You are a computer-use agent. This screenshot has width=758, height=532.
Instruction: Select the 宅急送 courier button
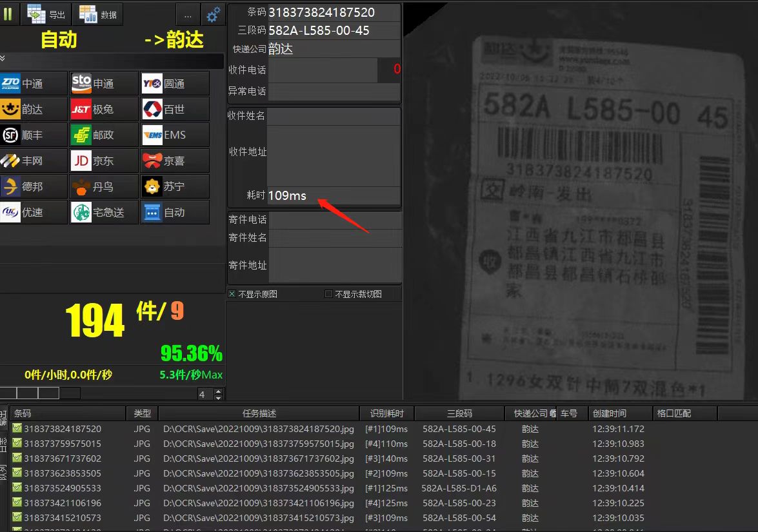pos(104,212)
